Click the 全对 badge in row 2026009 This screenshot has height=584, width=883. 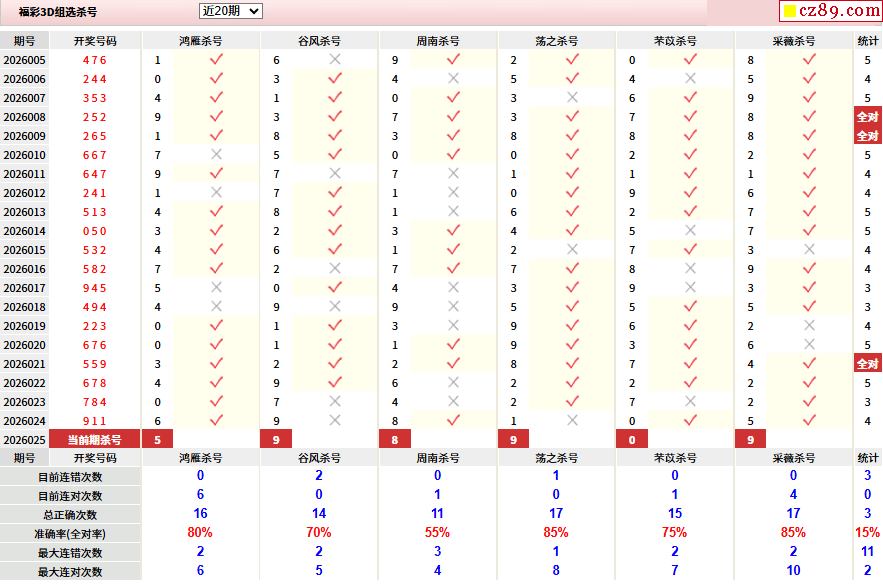pyautogui.click(x=868, y=136)
